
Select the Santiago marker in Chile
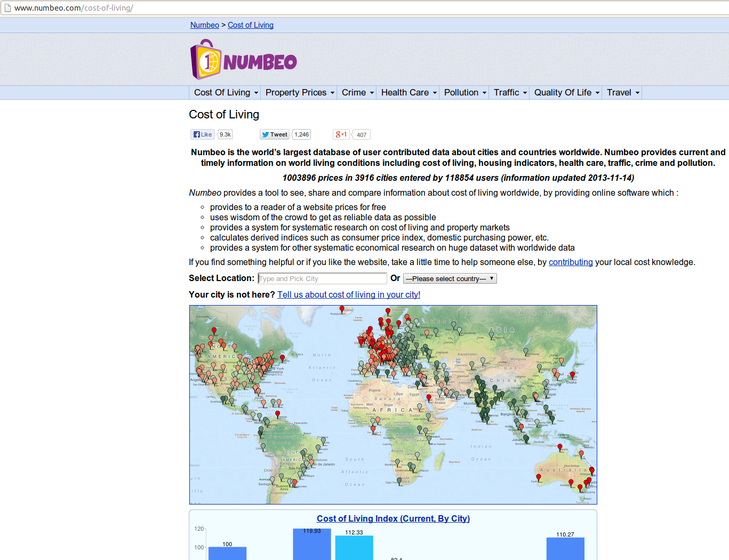coord(273,480)
